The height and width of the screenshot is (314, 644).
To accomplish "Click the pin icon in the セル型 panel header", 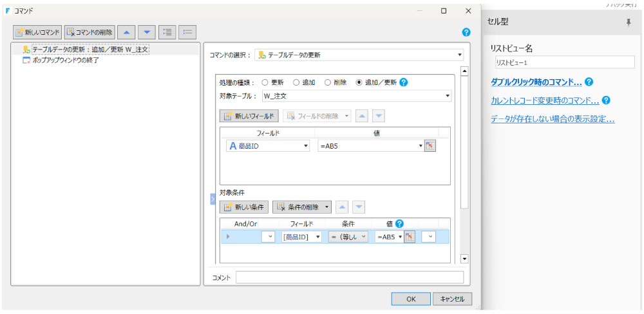I will coord(629,23).
